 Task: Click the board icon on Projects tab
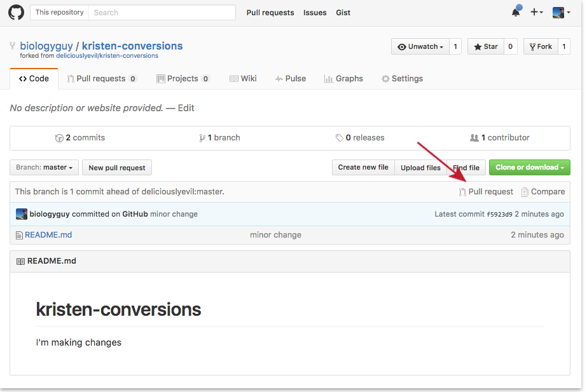[161, 79]
